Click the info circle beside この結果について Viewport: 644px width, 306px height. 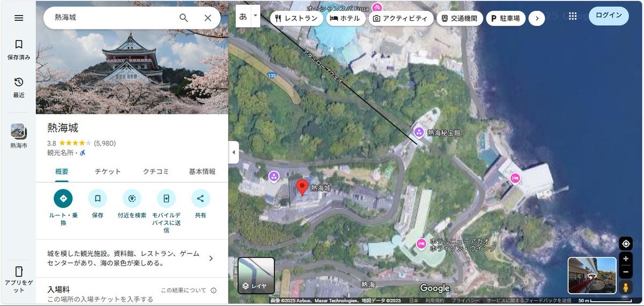pos(214,290)
